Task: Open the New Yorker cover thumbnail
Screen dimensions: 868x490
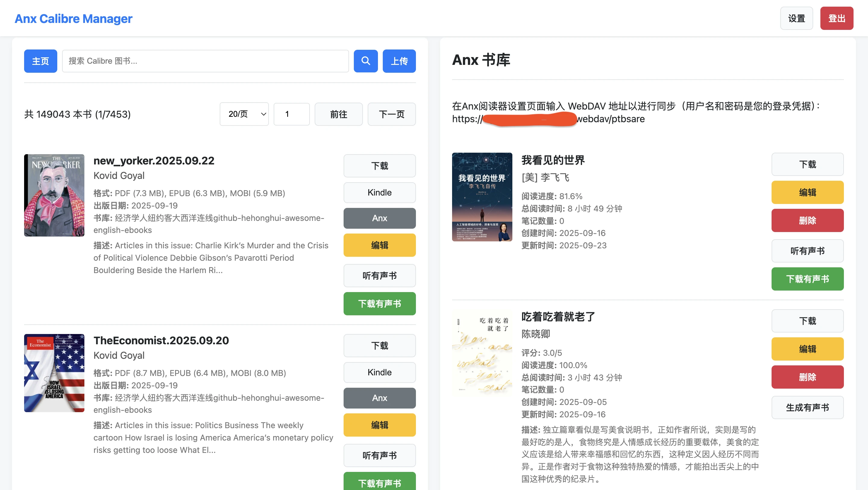Action: pos(54,195)
